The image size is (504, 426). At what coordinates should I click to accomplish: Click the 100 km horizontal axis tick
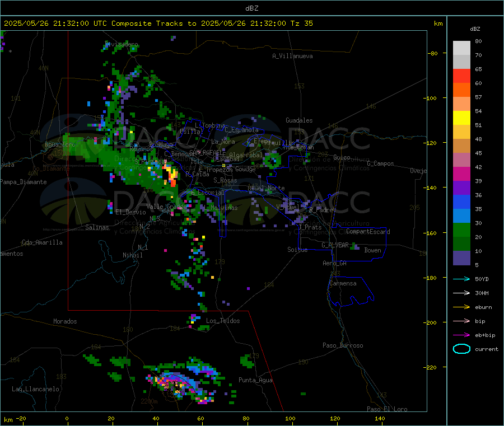point(290,418)
